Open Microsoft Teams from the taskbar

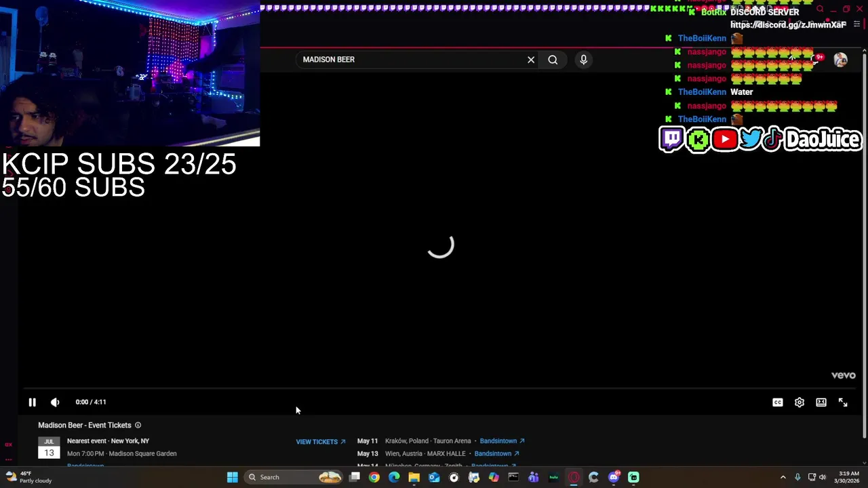(x=534, y=477)
